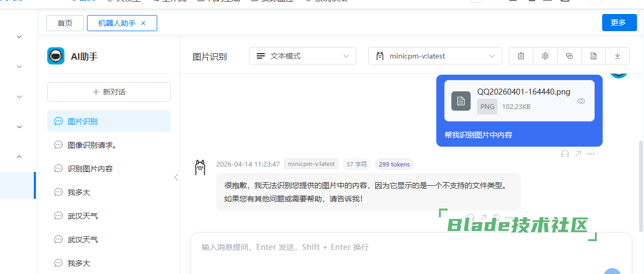This screenshot has height=274, width=644.
Task: Click the 102.23KB file size text
Action: (516, 107)
